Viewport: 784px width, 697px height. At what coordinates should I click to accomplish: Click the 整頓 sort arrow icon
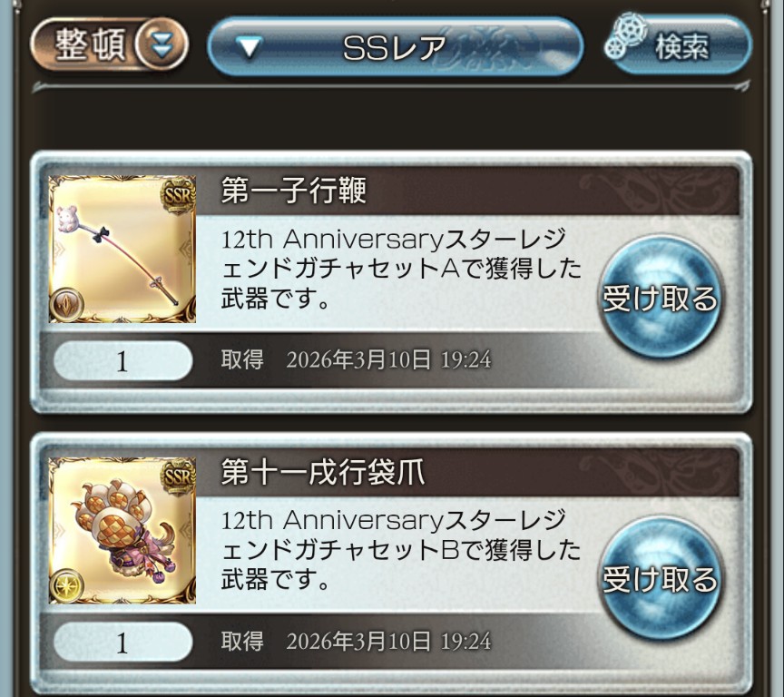[161, 44]
